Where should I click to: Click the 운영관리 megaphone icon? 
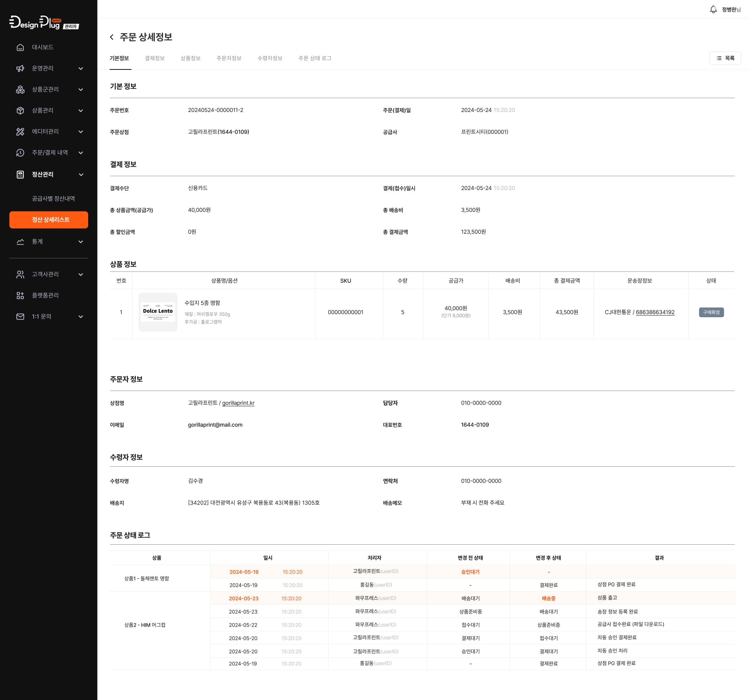point(20,69)
